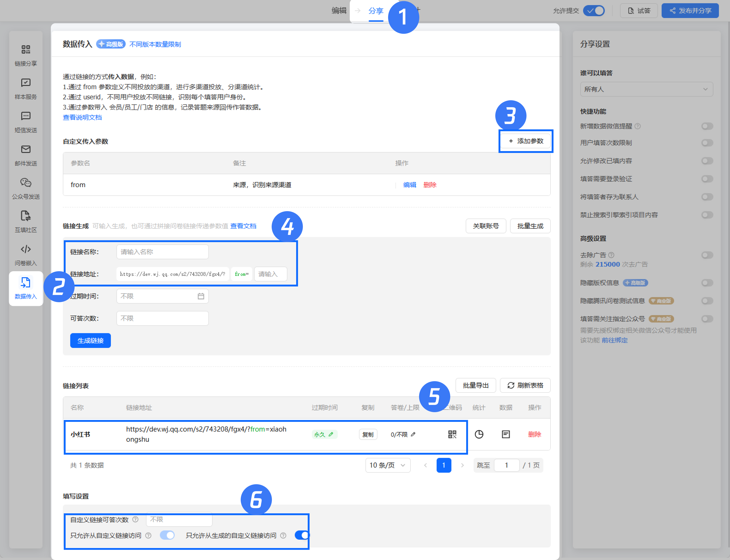Go to next page arrow
The height and width of the screenshot is (560, 730).
tap(462, 465)
